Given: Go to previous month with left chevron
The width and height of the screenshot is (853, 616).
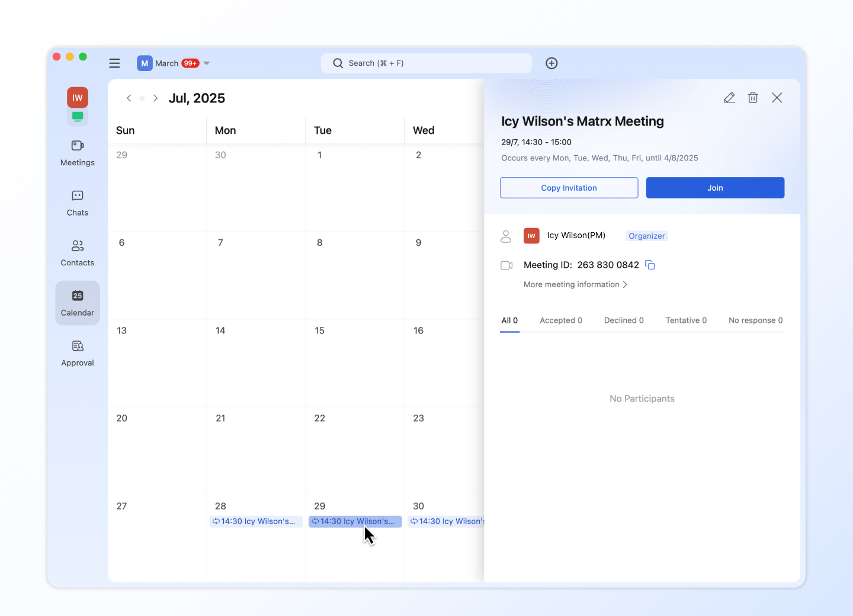Looking at the screenshot, I should coord(129,98).
